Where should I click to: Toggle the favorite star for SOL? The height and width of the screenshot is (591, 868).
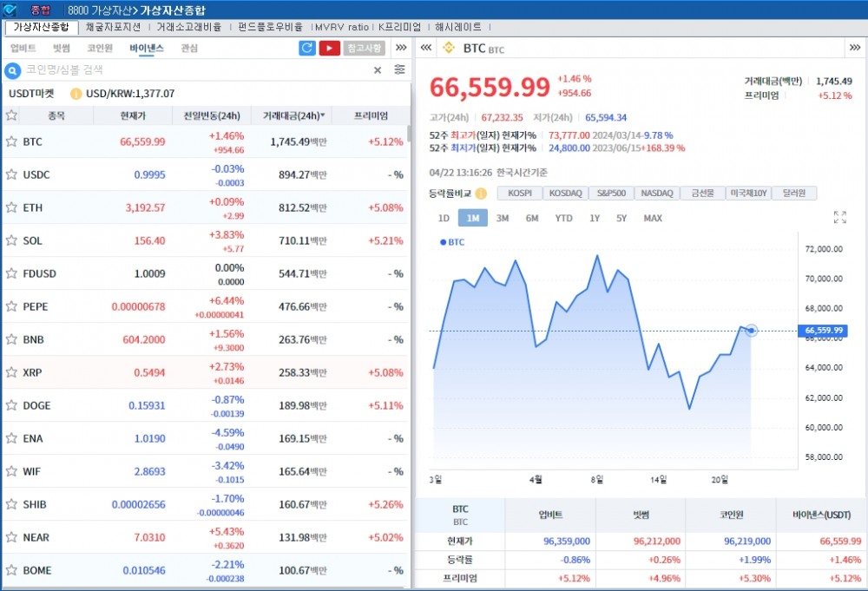click(11, 240)
